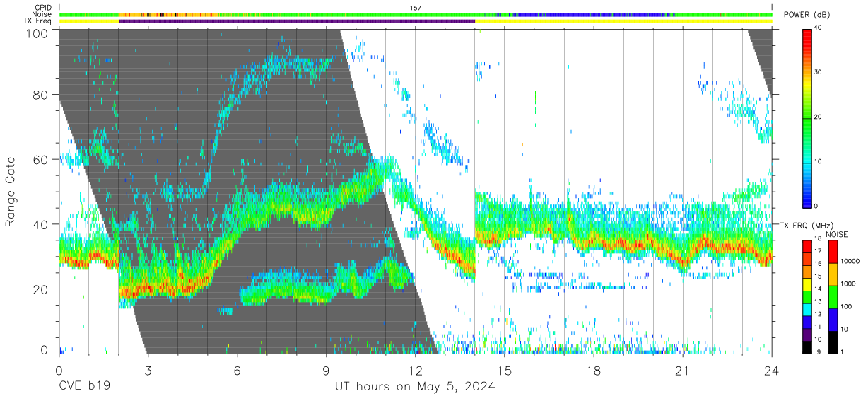Click the UT hours on May 5, 2024 title
The height and width of the screenshot is (401, 868).
tap(415, 387)
